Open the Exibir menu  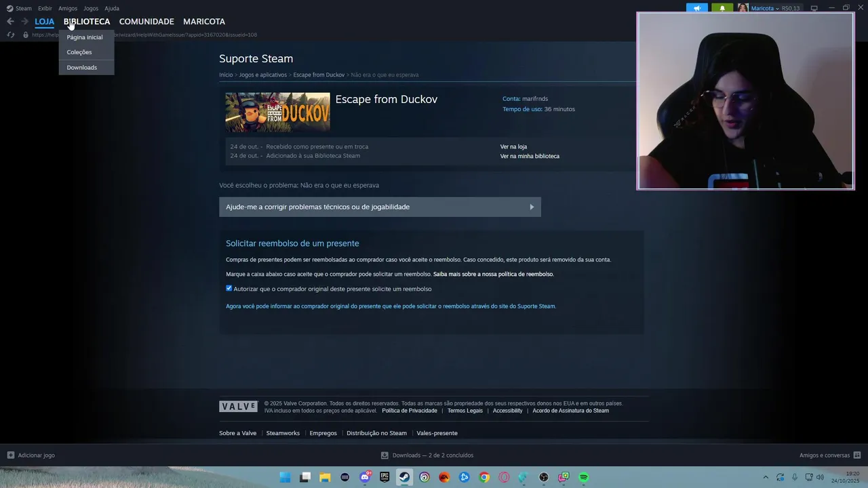click(45, 8)
